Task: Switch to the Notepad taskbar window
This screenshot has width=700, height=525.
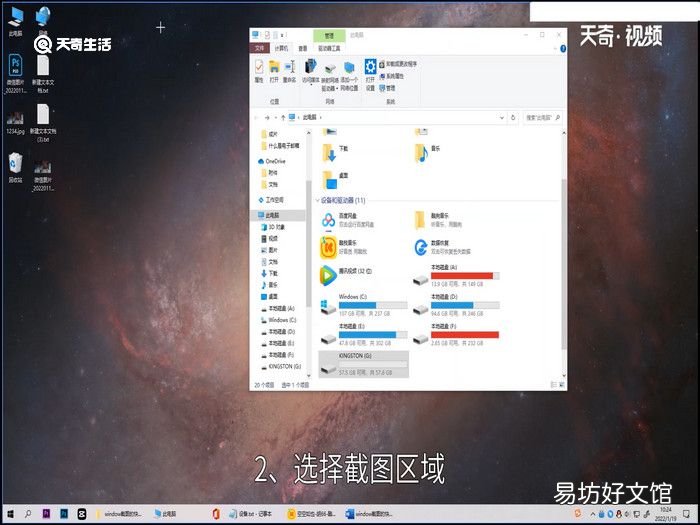Action: point(250,514)
